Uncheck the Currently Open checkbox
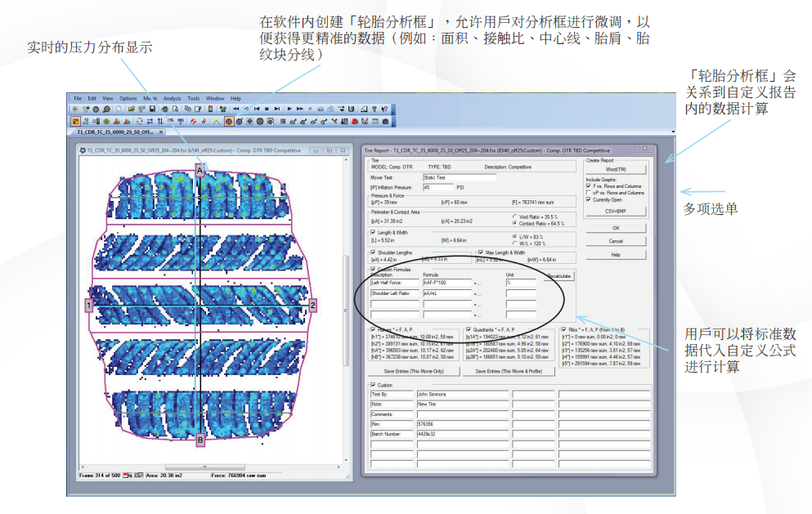 [x=589, y=199]
